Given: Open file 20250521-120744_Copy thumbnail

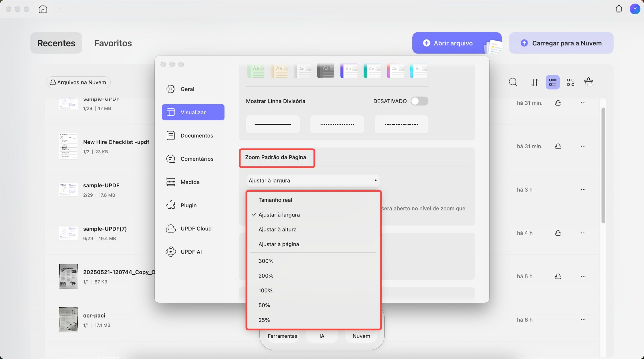Looking at the screenshot, I should click(68, 276).
